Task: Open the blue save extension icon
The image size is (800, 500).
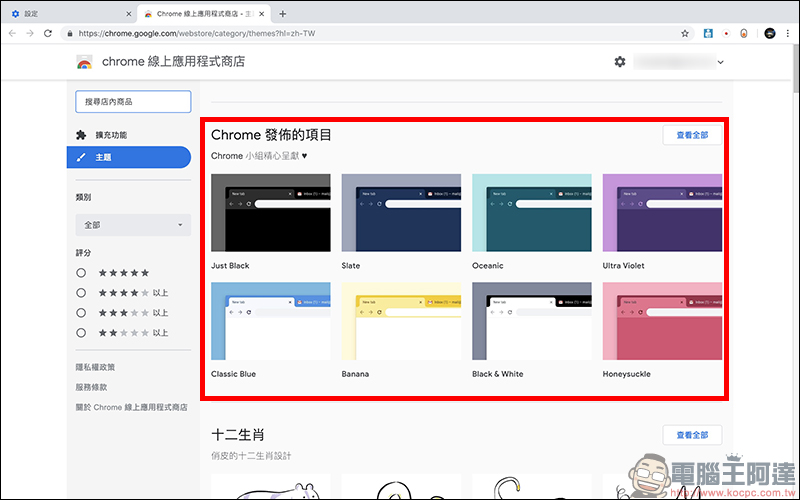Action: (708, 34)
